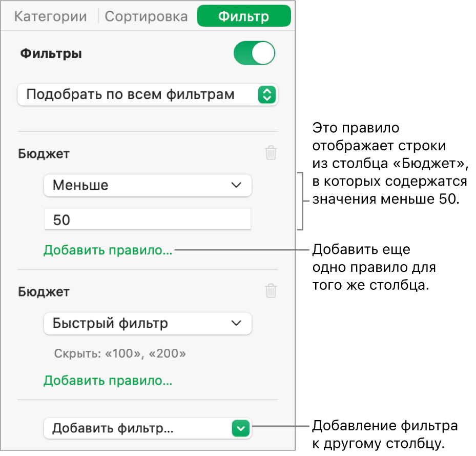
Task: Click the Фильтры heading label
Action: [51, 54]
